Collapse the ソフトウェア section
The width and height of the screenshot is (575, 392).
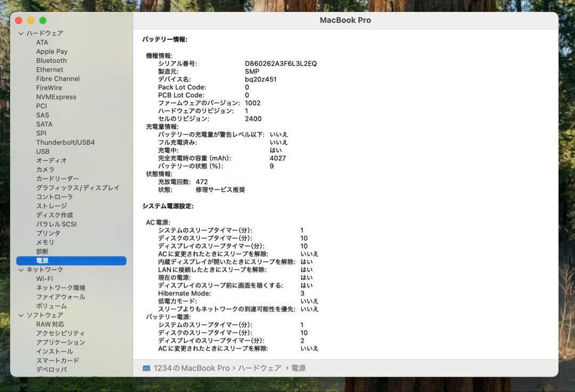[x=21, y=315]
